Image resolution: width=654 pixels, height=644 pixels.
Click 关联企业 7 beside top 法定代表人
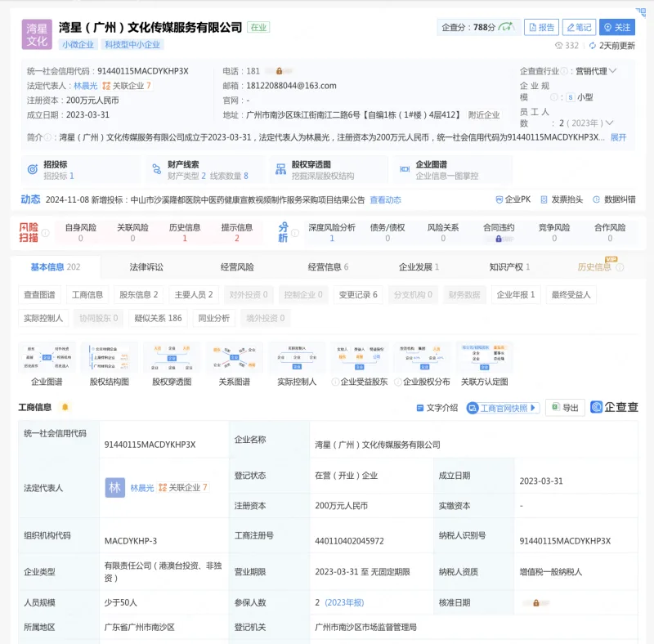127,86
